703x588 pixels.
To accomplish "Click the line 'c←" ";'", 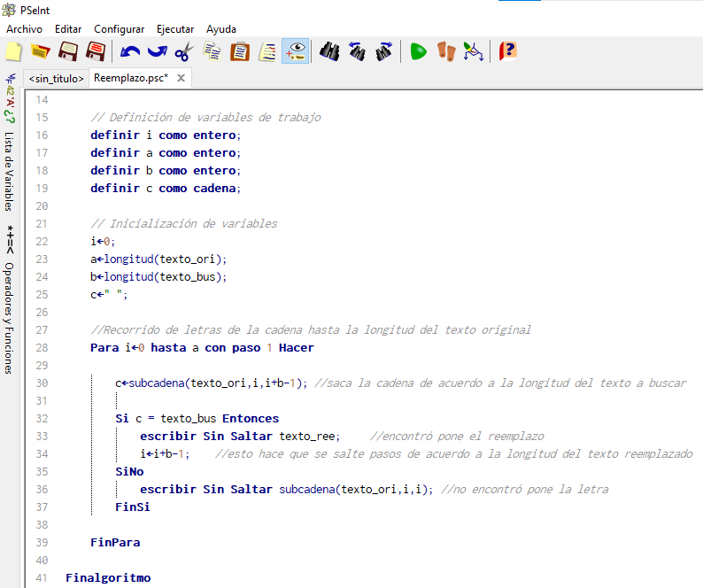I will (109, 295).
